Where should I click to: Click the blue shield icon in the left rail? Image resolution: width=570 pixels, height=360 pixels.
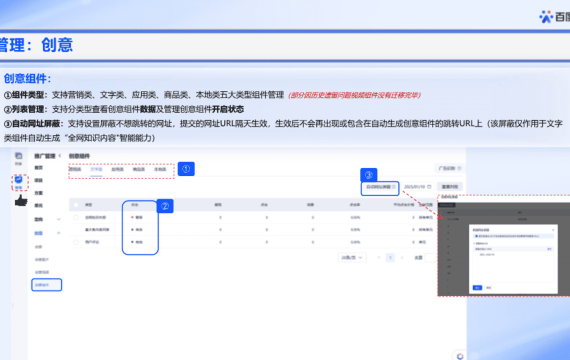(19, 180)
